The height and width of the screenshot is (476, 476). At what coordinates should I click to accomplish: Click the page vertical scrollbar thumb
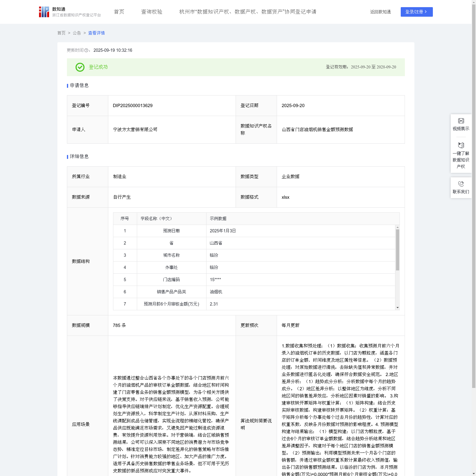[x=474, y=196]
